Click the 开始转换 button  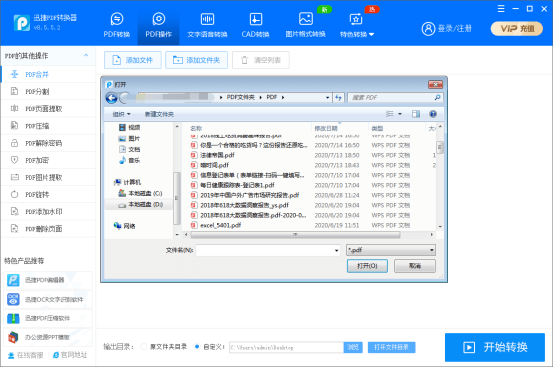pyautogui.click(x=495, y=347)
